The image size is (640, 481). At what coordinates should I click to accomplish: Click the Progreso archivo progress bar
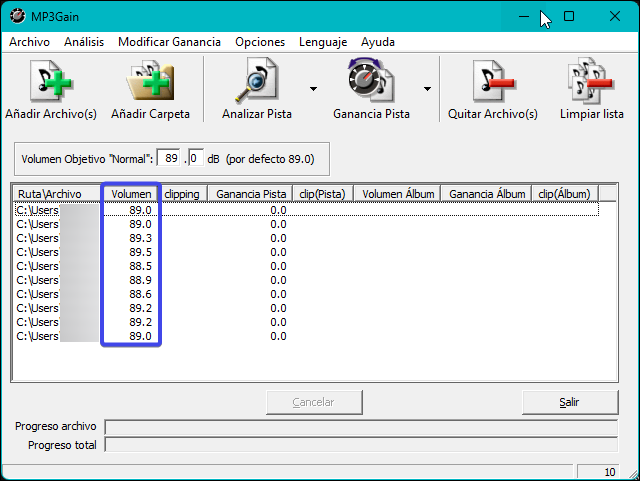coord(361,427)
